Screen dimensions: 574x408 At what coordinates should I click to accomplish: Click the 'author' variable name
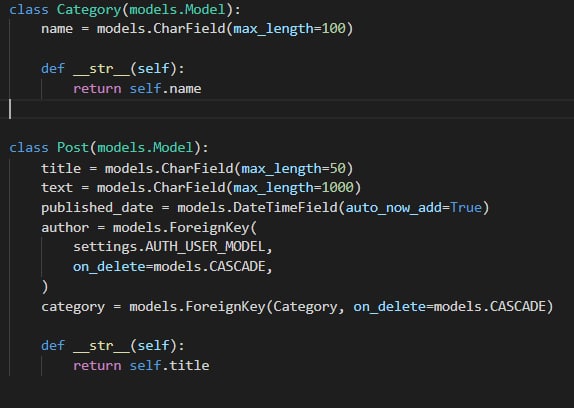click(65, 228)
